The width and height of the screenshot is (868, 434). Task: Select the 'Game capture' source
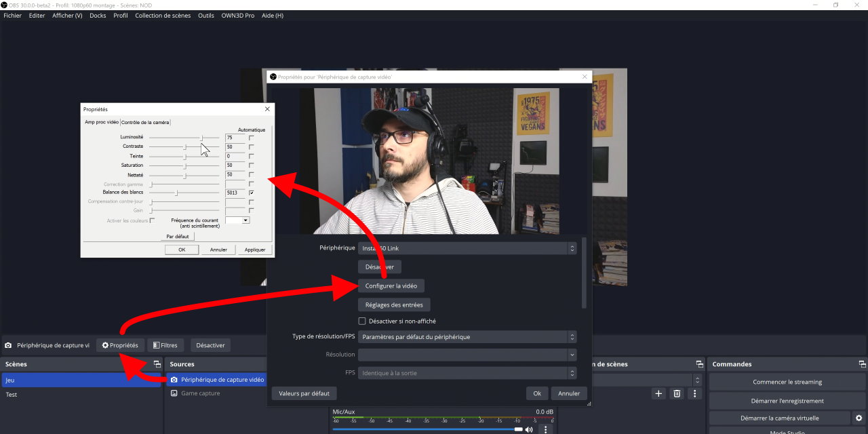tap(200, 393)
